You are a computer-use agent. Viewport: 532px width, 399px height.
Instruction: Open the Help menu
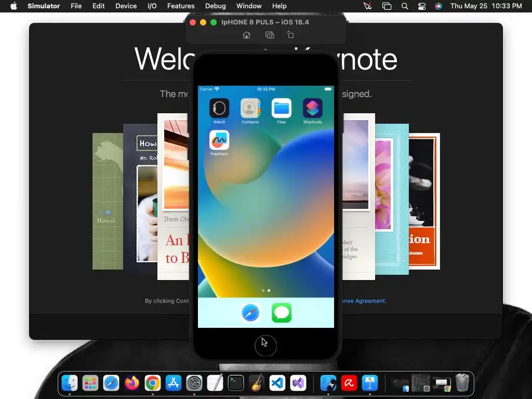(279, 6)
